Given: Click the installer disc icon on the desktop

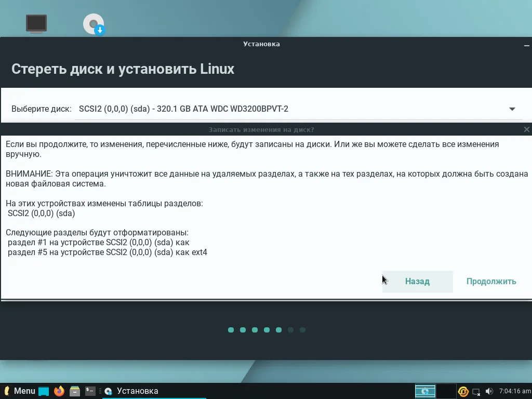Looking at the screenshot, I should (x=94, y=23).
